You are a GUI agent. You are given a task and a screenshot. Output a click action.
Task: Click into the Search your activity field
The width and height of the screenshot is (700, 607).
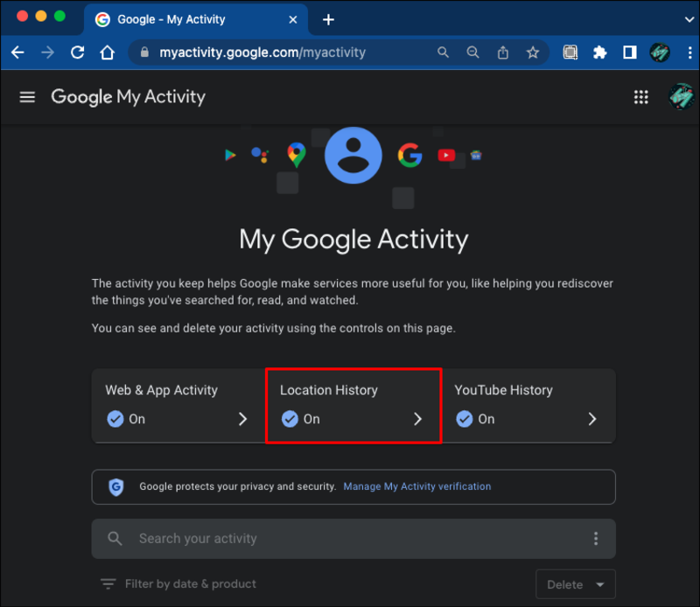(353, 538)
